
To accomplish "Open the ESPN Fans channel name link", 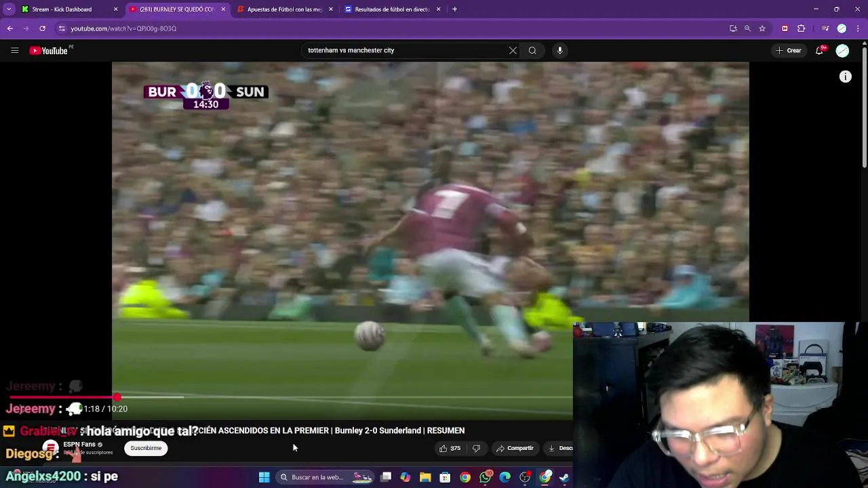I will point(79,445).
